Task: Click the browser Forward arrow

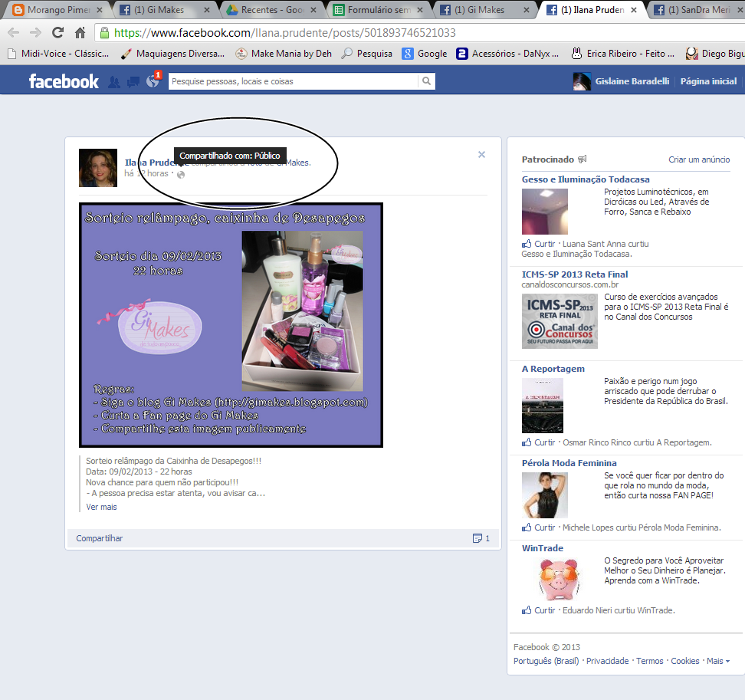Action: pyautogui.click(x=35, y=32)
